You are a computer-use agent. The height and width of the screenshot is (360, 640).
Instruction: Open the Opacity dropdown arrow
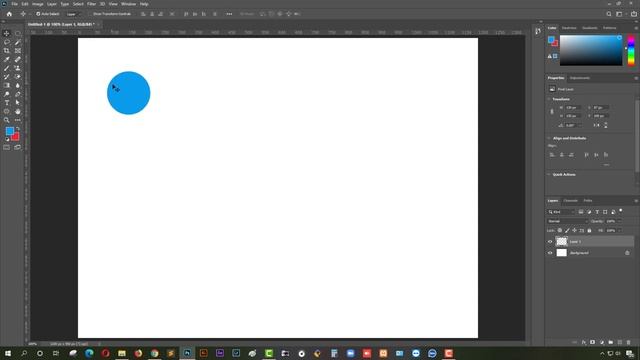(x=619, y=221)
